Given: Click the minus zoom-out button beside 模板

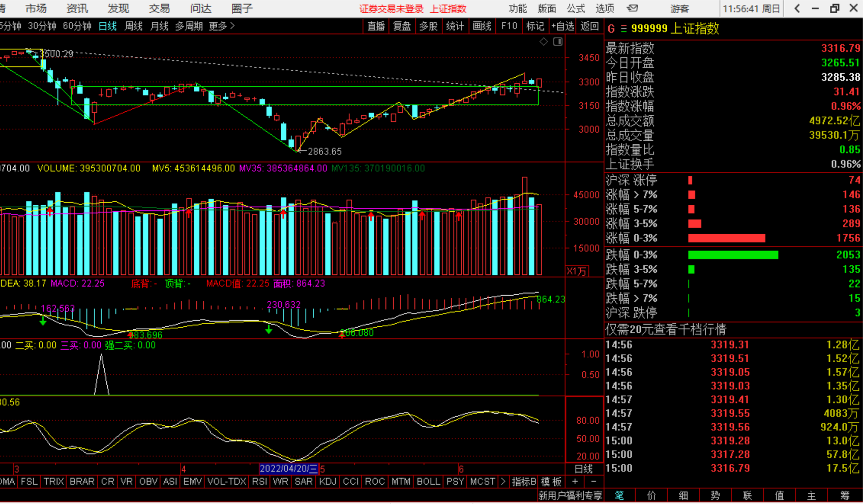Looking at the screenshot, I should 593,481.
